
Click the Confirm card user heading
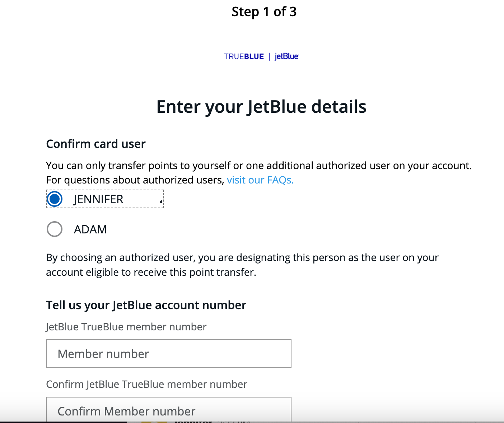click(x=96, y=144)
